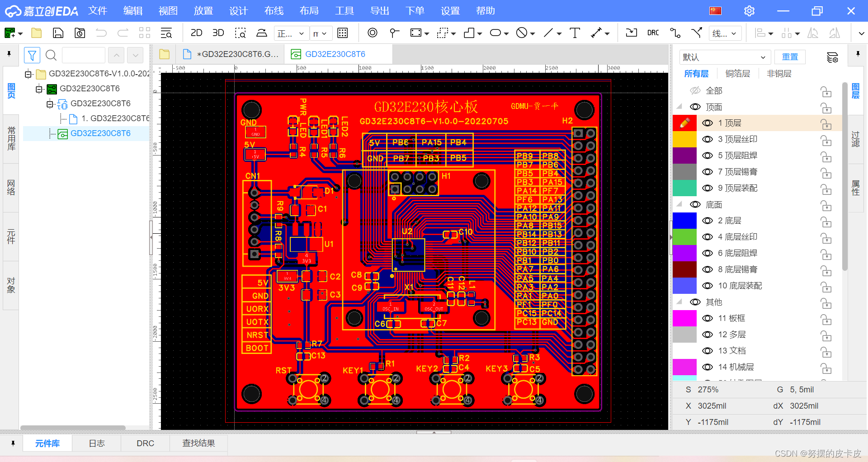Collapse the 其他 layer group
Screen dimensions: 868x462
tap(679, 302)
